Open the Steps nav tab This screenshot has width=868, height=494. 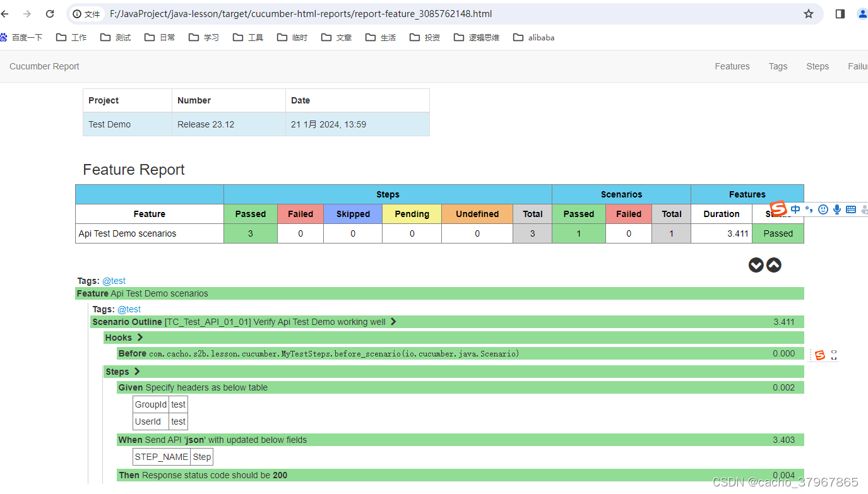coord(817,66)
